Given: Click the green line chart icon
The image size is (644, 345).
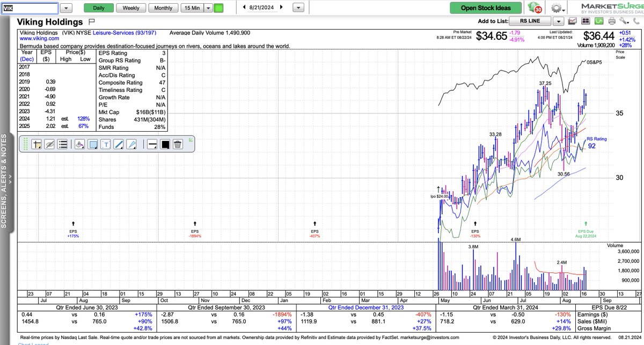Looking at the screenshot, I should coord(598,21).
